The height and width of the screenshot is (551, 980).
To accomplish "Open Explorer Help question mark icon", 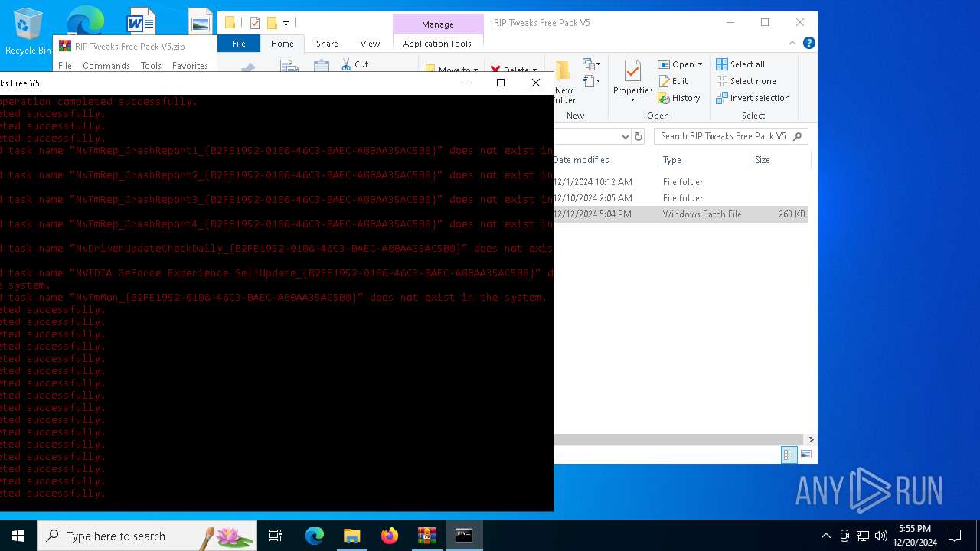I will point(808,43).
